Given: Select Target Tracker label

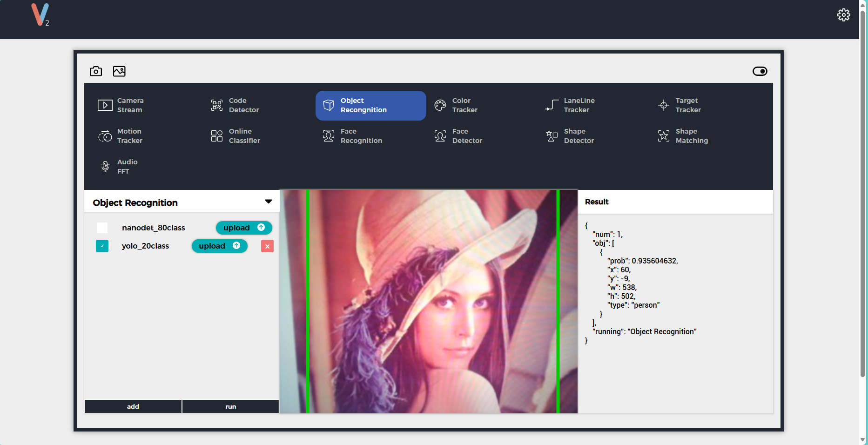Looking at the screenshot, I should (688, 105).
